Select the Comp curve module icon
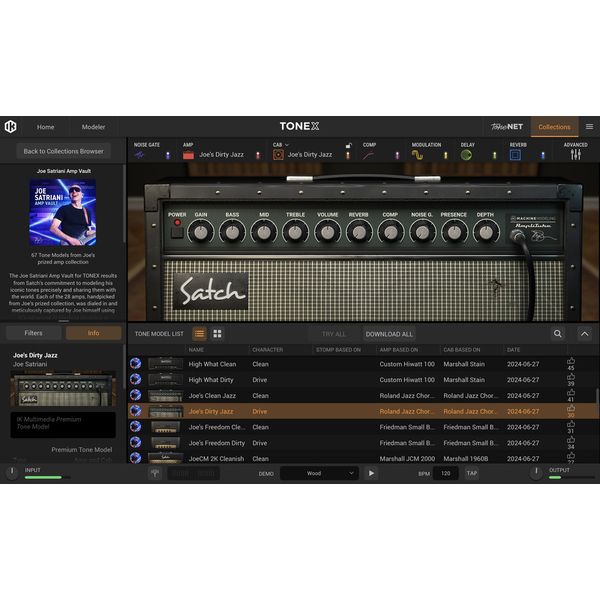The height and width of the screenshot is (600, 600). click(368, 155)
